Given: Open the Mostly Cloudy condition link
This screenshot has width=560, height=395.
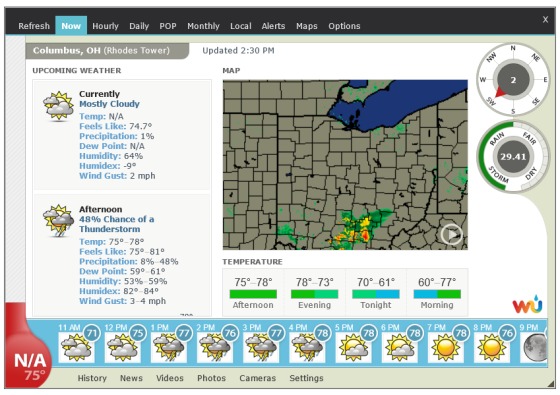Looking at the screenshot, I should tap(109, 104).
